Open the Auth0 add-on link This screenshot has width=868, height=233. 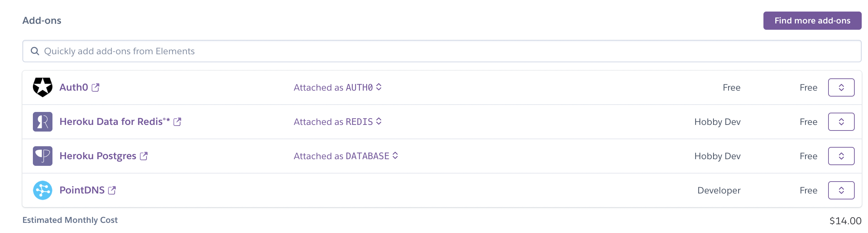[73, 87]
